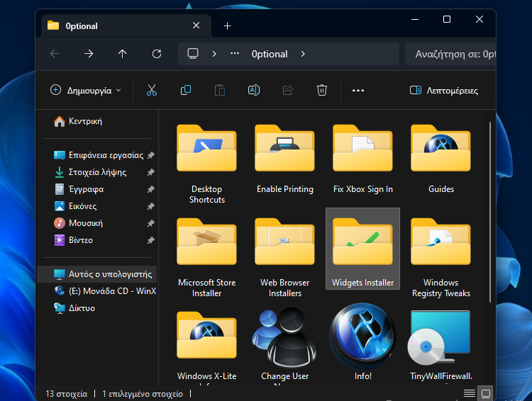The width and height of the screenshot is (532, 401).
Task: Go back with the left arrow
Action: (x=55, y=54)
